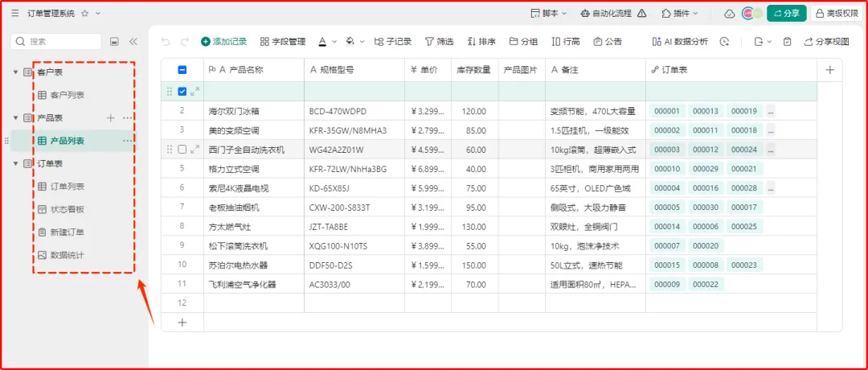Screen dimensions: 868x370
Task: Click the 规格型号 column header
Action: [x=354, y=70]
